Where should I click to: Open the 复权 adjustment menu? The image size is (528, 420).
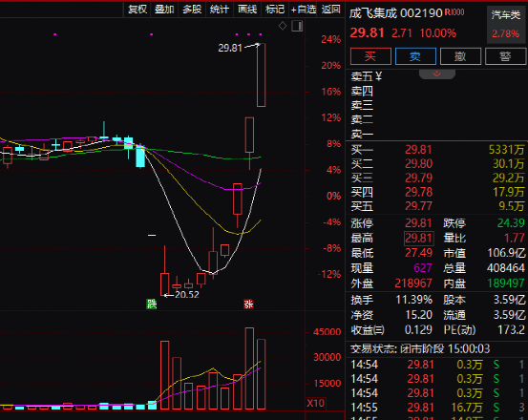[x=137, y=10]
